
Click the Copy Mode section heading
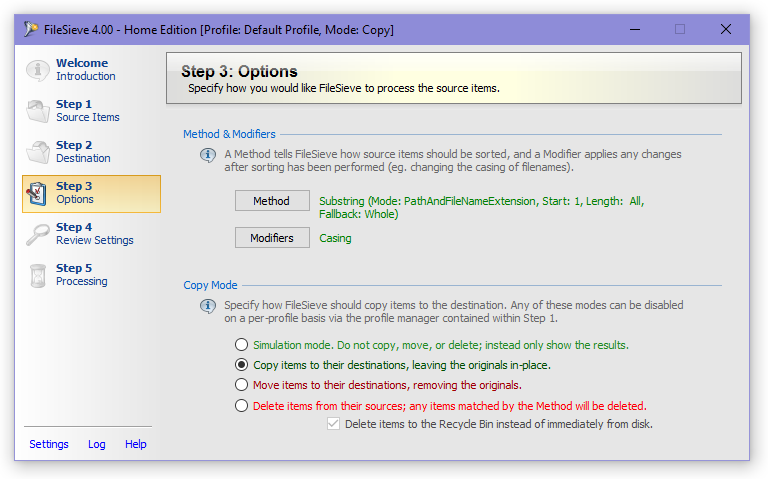pos(210,285)
